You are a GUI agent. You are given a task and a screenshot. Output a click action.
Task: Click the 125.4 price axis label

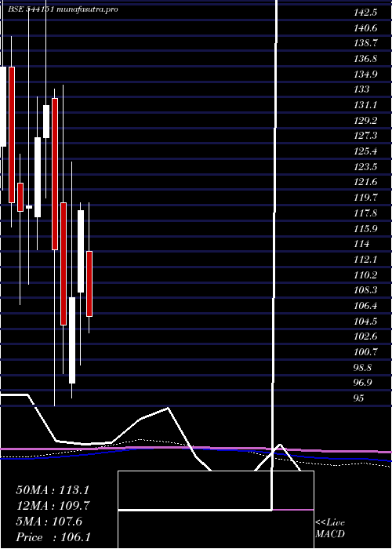(x=365, y=151)
